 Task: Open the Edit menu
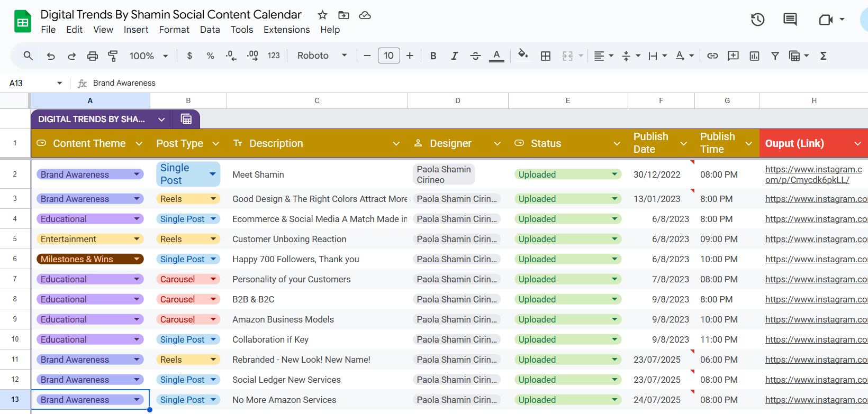(x=74, y=30)
